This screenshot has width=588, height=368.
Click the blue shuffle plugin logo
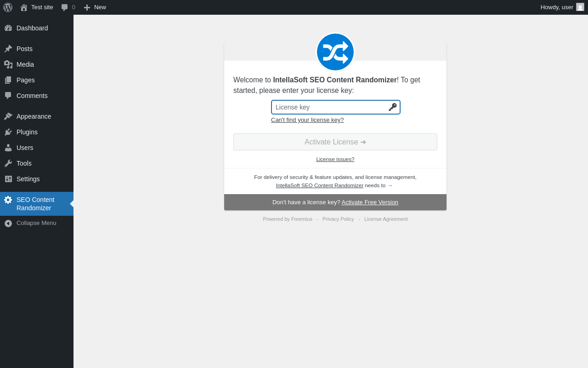click(335, 52)
